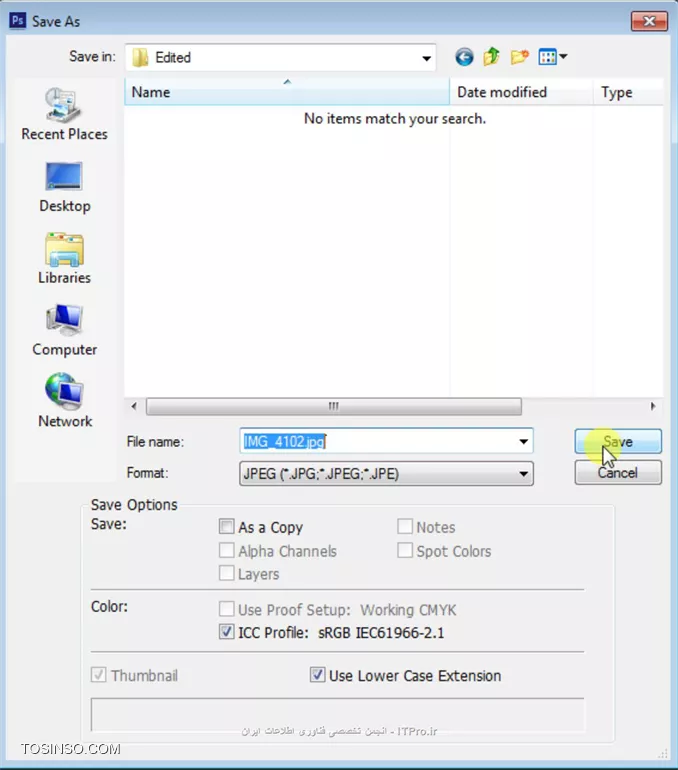The image size is (678, 770).
Task: Click the Photoshop icon in title bar
Action: click(18, 21)
